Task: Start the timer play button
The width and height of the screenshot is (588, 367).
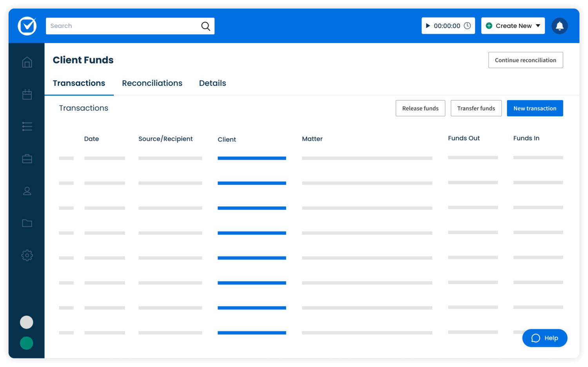Action: (428, 26)
